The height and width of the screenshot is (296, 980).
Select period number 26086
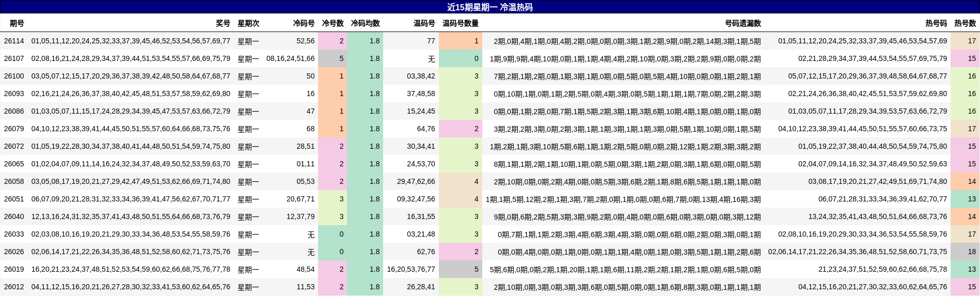pyautogui.click(x=14, y=111)
